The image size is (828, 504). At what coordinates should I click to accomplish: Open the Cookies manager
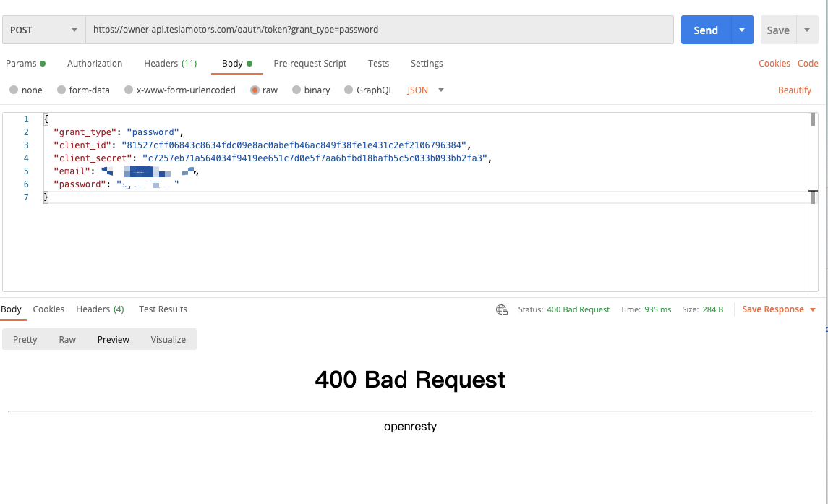(x=774, y=63)
